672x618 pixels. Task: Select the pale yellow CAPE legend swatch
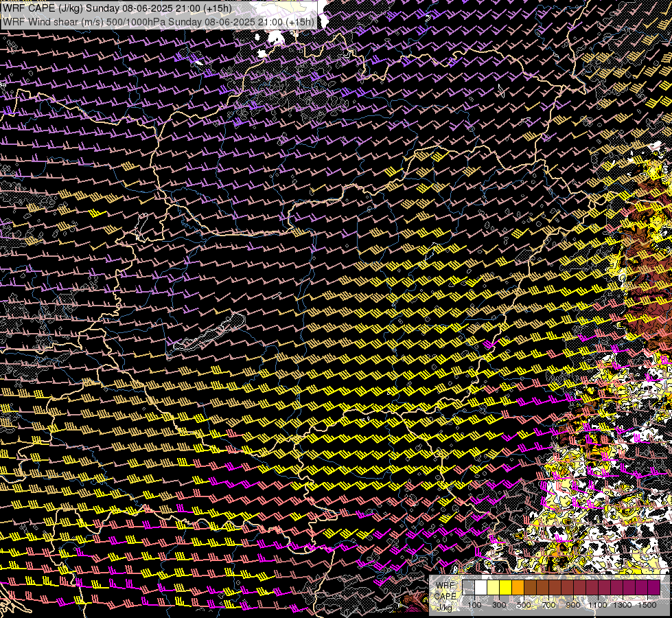point(494,587)
